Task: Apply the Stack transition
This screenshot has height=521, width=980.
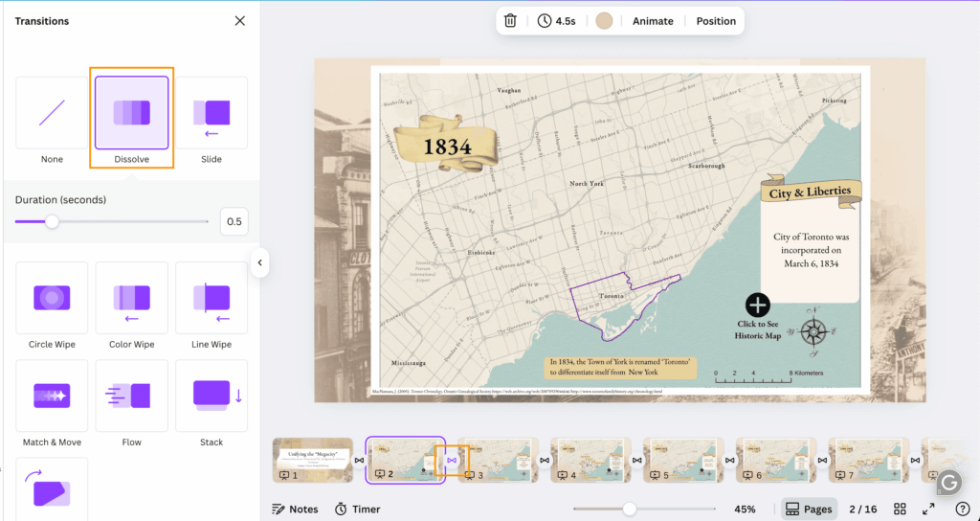Action: coord(212,396)
